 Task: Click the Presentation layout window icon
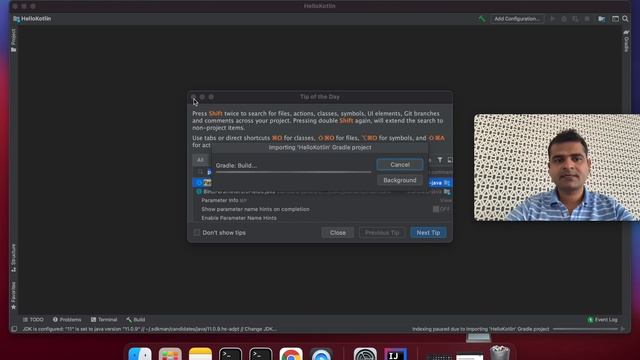coord(615,19)
